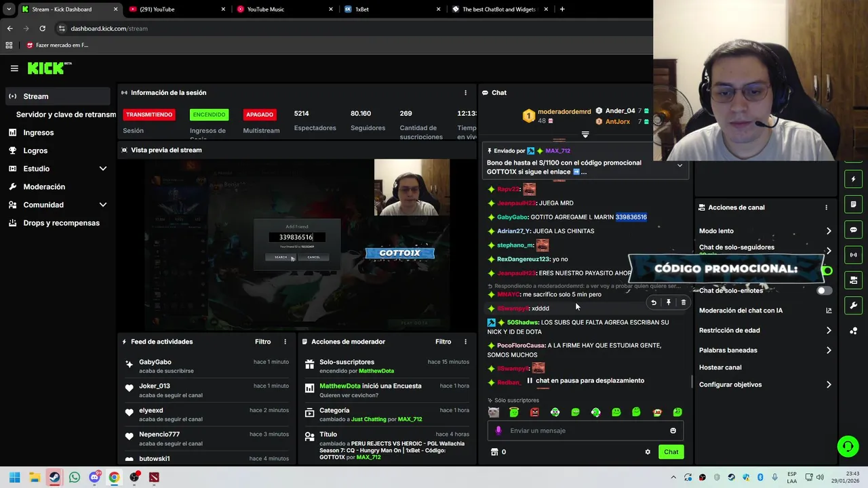The width and height of the screenshot is (868, 488).
Task: Click the broadcast signal icon in right rail
Action: click(853, 255)
